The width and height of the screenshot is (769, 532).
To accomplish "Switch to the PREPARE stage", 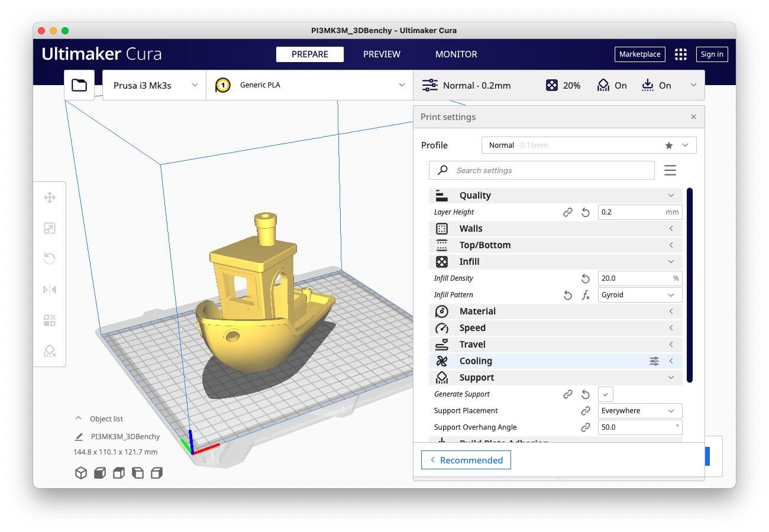I will point(310,54).
